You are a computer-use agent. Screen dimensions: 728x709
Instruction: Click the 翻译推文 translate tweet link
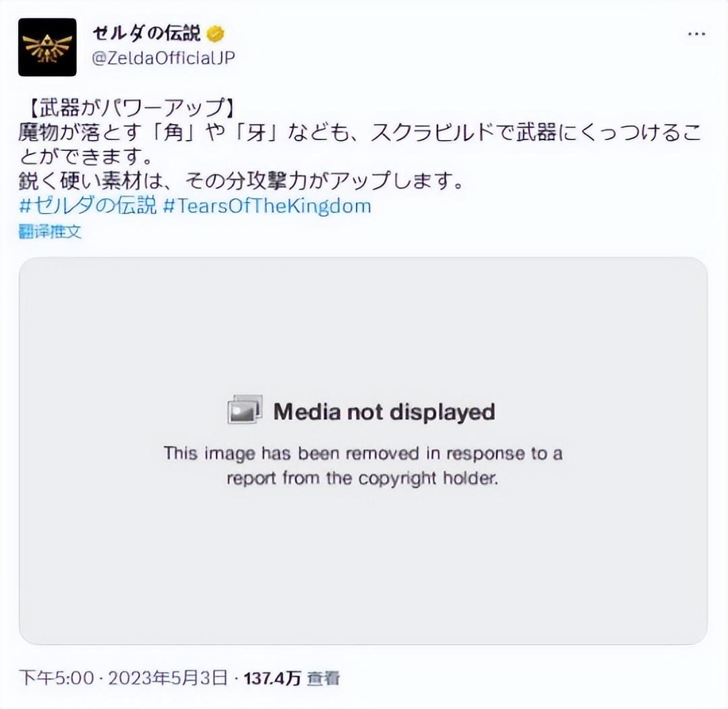pos(50,231)
